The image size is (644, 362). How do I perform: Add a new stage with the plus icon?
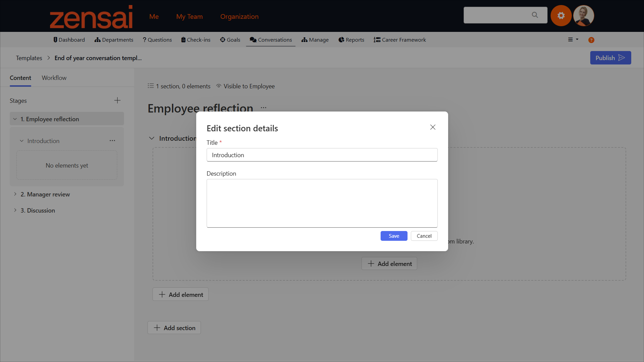117,100
